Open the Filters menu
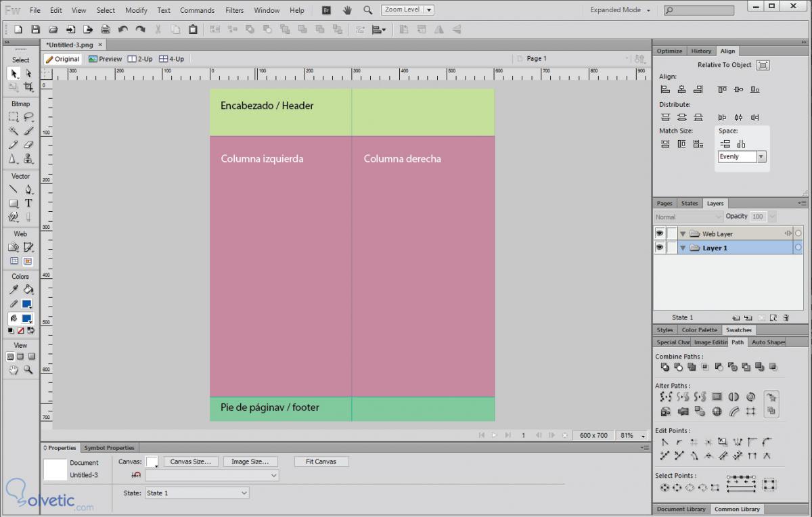This screenshot has width=812, height=517. 235,10
